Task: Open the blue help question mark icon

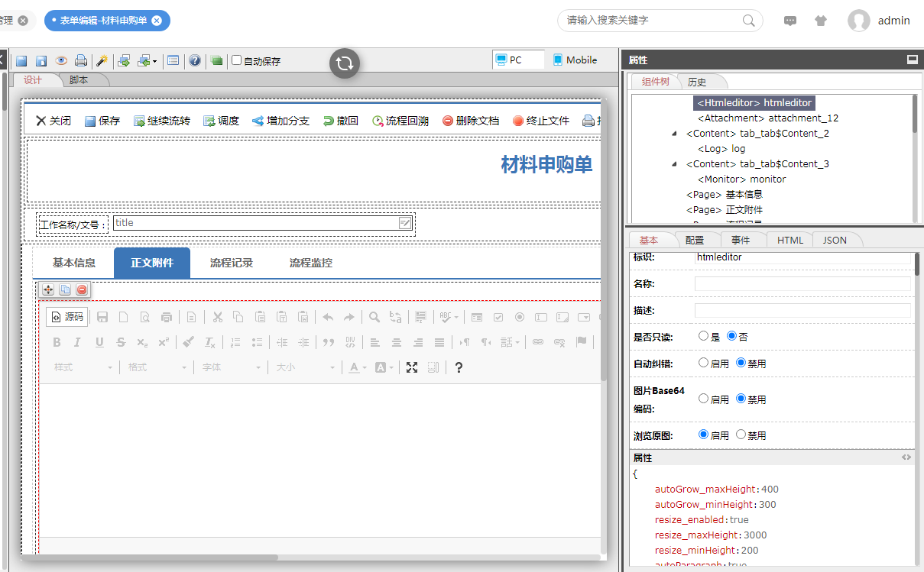Action: pos(195,60)
